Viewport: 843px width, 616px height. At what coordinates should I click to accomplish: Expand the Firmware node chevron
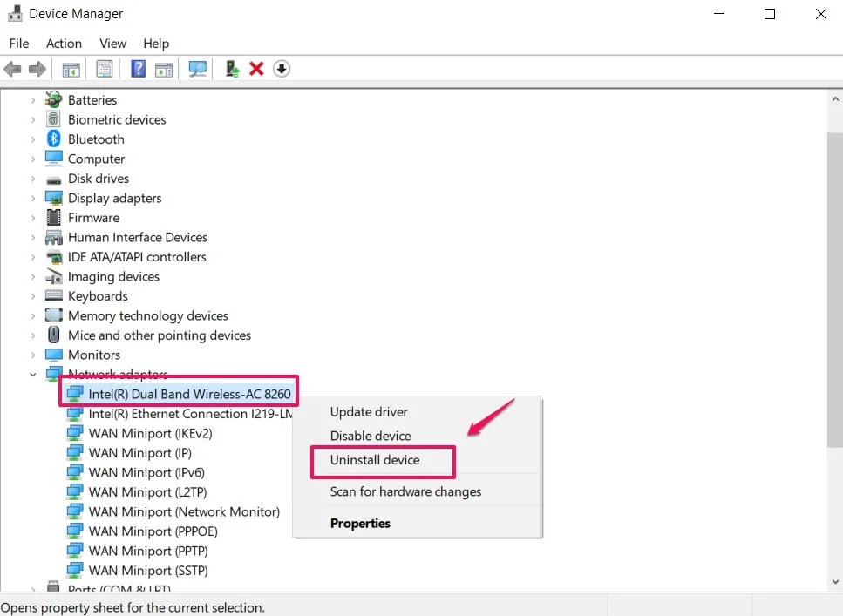(x=33, y=218)
